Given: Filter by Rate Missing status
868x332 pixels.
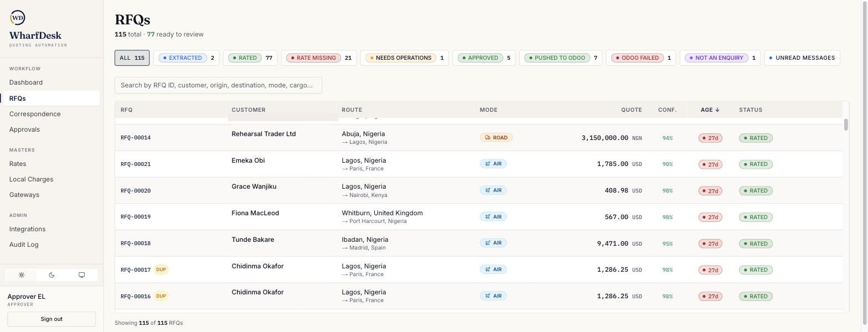Looking at the screenshot, I should pos(319,58).
